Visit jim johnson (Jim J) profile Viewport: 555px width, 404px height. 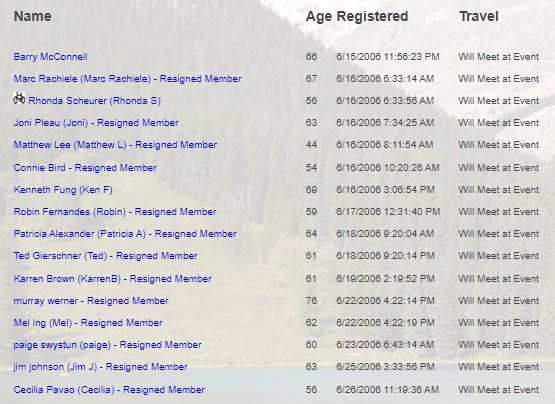coord(101,367)
